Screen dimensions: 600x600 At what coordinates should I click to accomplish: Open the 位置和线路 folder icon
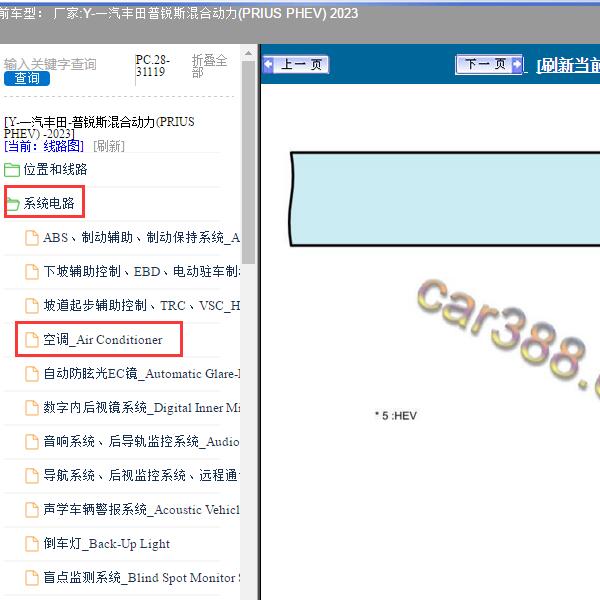12,170
